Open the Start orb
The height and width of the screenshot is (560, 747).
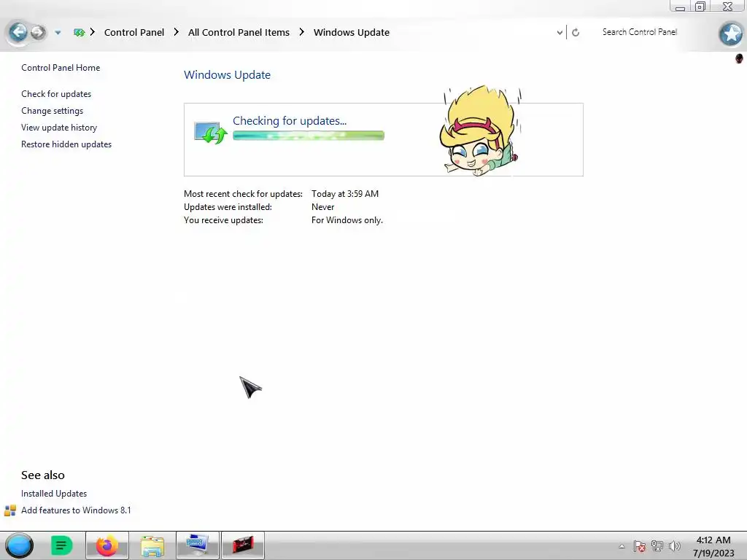pos(19,545)
